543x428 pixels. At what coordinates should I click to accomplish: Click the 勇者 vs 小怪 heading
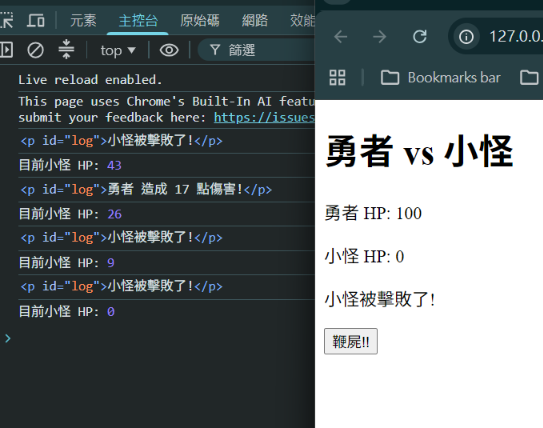(x=419, y=151)
